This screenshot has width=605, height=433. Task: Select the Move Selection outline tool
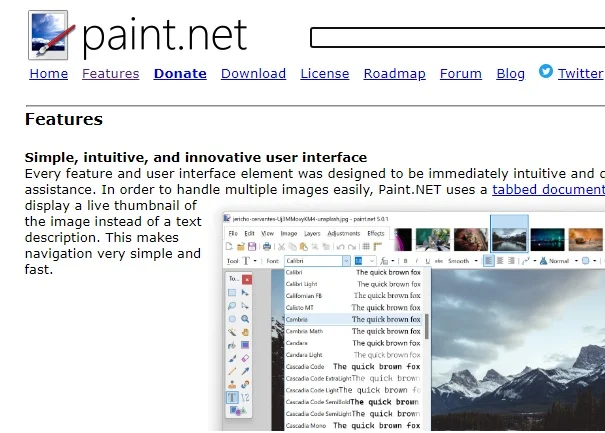tap(245, 306)
